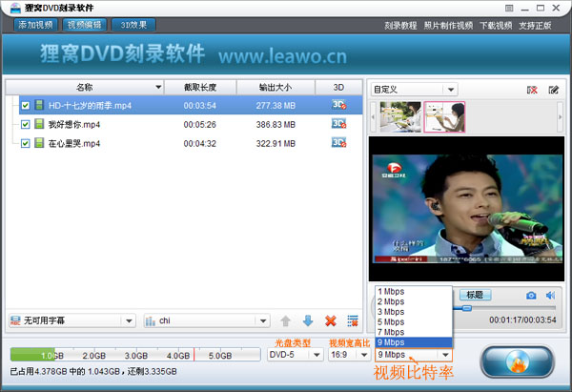Click the 322.91 MB size cell
Image resolution: width=572 pixels, height=392 pixels.
click(276, 144)
